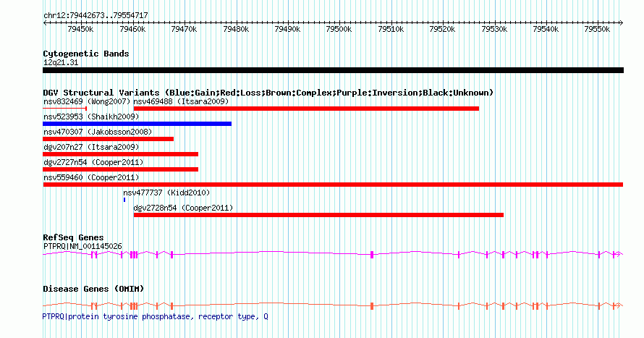Click the magenta RefSeq PTPRQ large exon block

tap(372, 255)
